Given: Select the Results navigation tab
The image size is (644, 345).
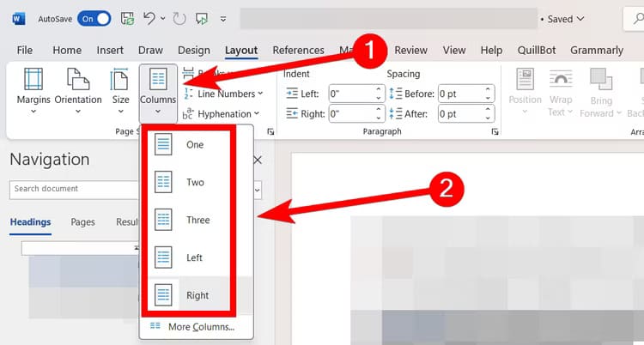Looking at the screenshot, I should (x=127, y=222).
